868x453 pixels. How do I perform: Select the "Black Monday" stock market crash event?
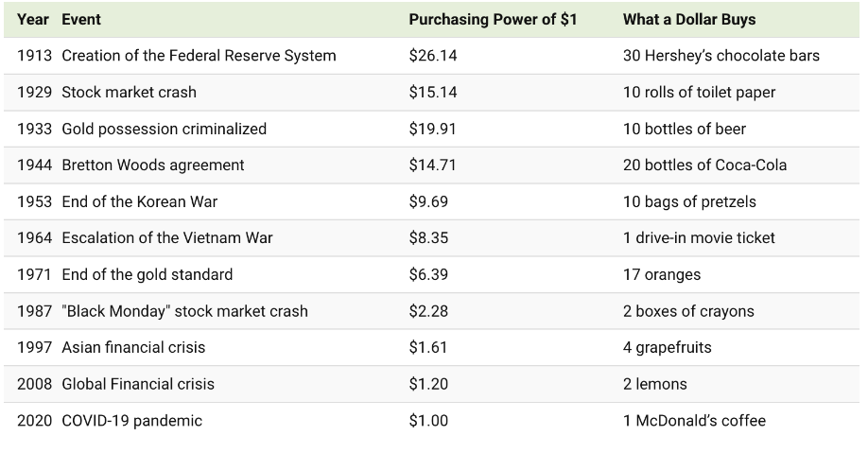[x=184, y=311]
